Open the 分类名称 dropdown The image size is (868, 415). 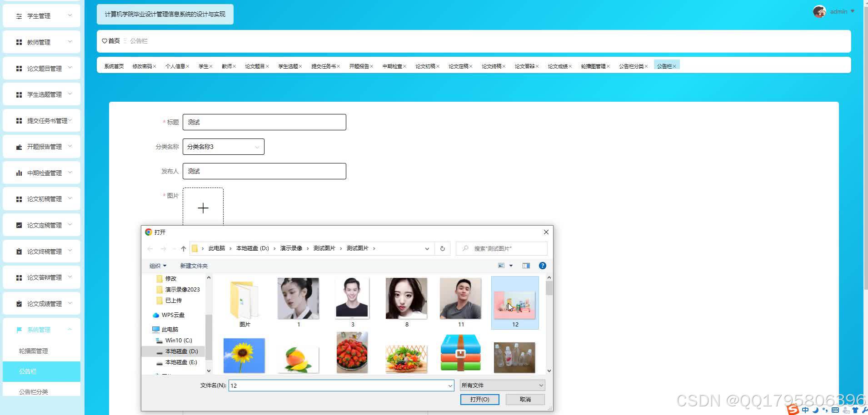[x=223, y=147]
